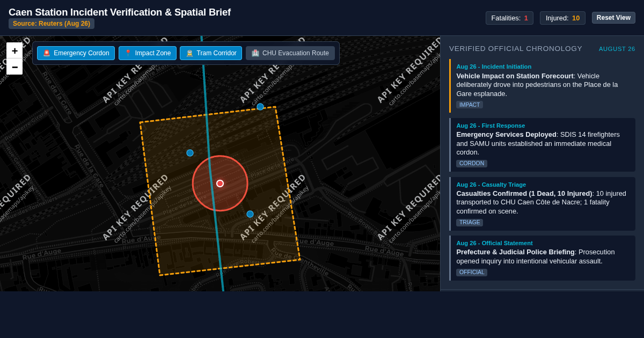644x338 pixels.
Task: Zoom in on the map
Action: (14, 50)
